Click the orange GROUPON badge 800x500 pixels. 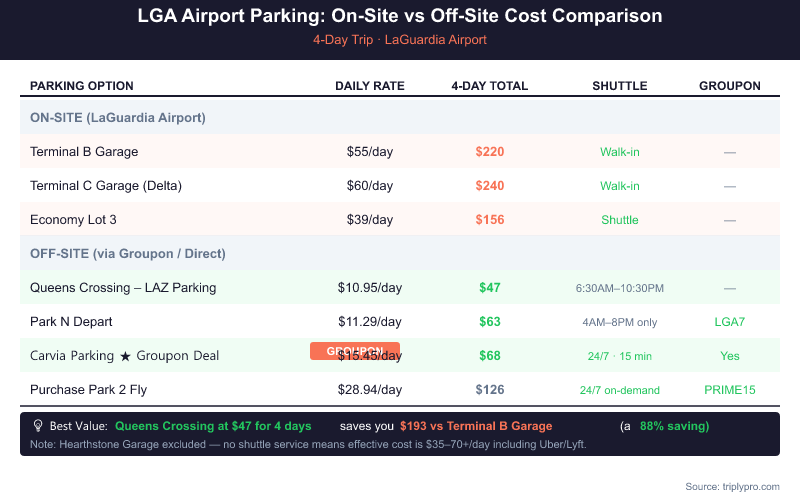[355, 351]
